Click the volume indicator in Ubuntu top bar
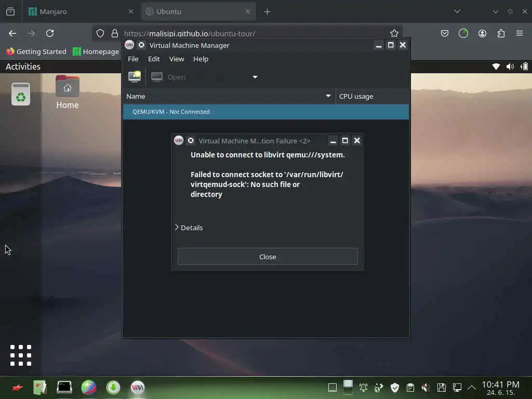 510,66
